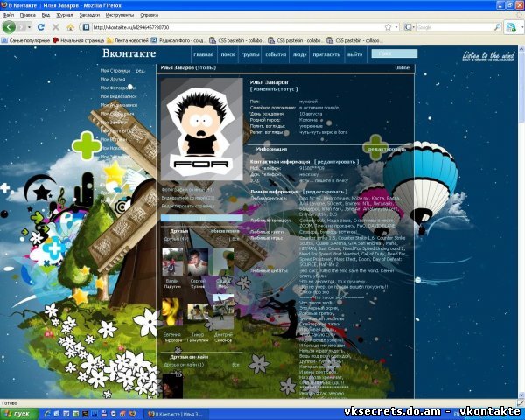Viewport: 525px width, 420px height.
Task: Click the ред. link beside Моя Страница
Action: click(140, 71)
